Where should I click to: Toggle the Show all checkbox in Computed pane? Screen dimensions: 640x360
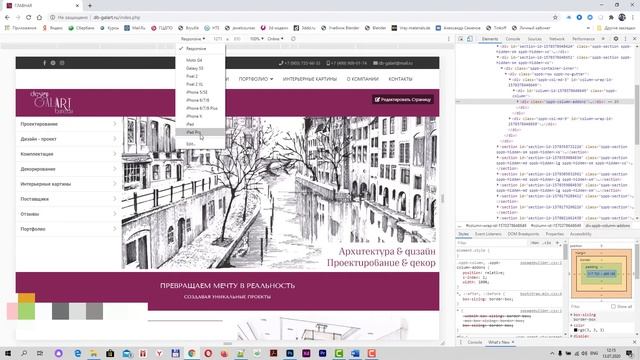coord(613,306)
